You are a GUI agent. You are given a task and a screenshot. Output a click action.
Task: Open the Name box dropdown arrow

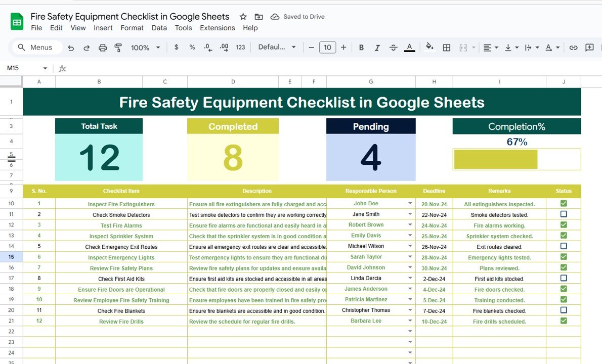(45, 68)
